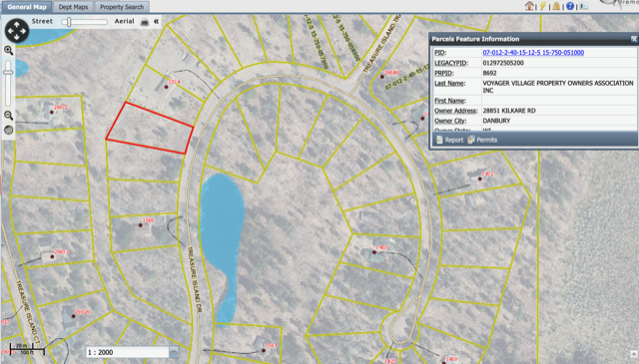Collapse the basemap toolbar with double chevron

156,22
